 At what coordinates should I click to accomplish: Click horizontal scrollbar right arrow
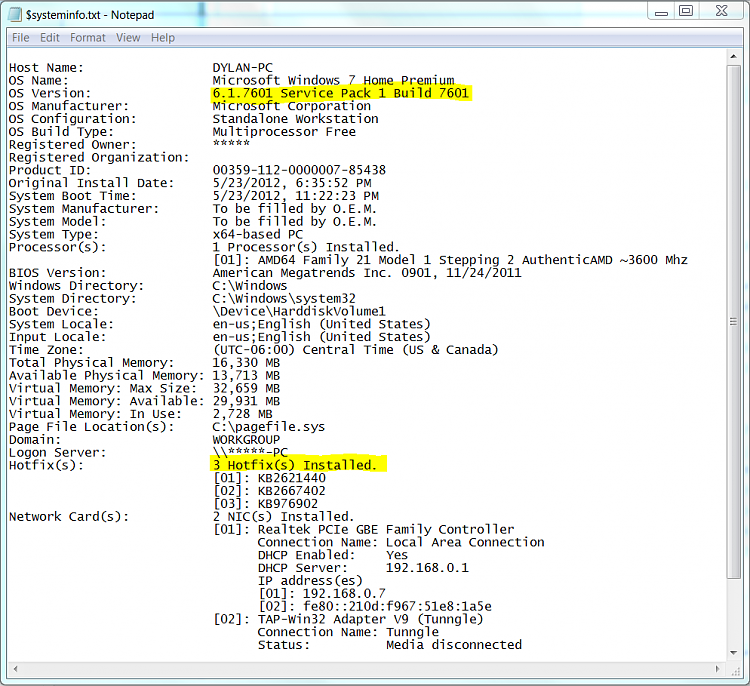coord(717,669)
